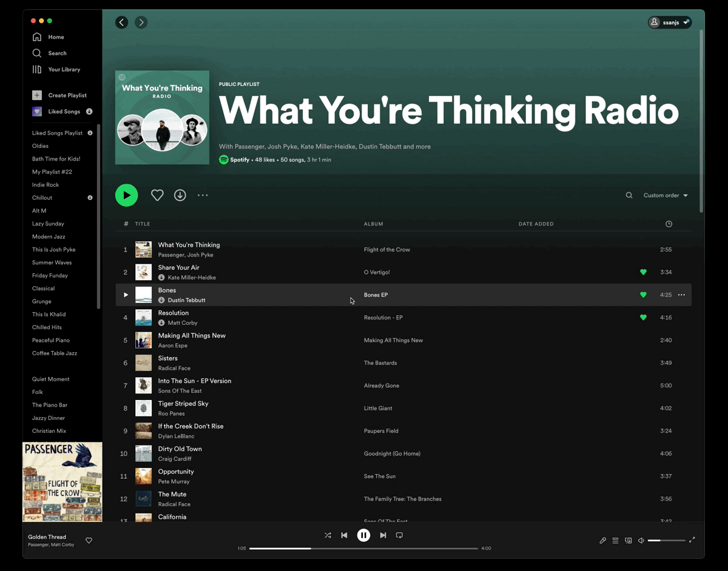Viewport: 728px width, 571px height.
Task: Enable shuffle playback
Action: [x=328, y=535]
